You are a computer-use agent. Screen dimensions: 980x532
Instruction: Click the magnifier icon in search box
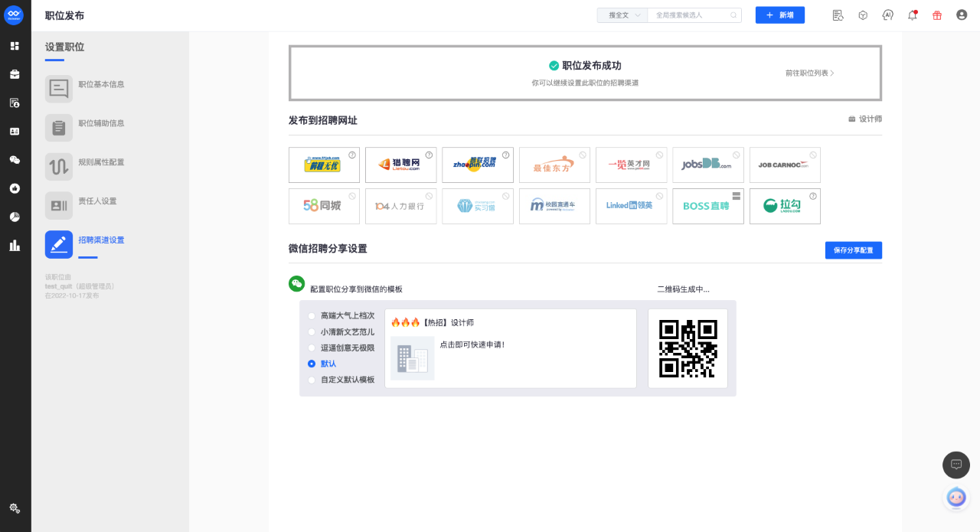click(733, 15)
